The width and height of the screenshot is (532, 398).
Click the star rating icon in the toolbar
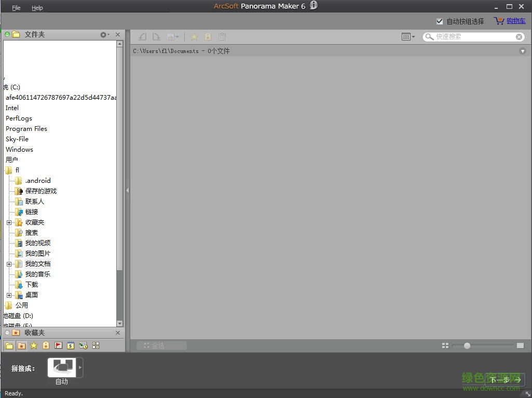pyautogui.click(x=194, y=36)
